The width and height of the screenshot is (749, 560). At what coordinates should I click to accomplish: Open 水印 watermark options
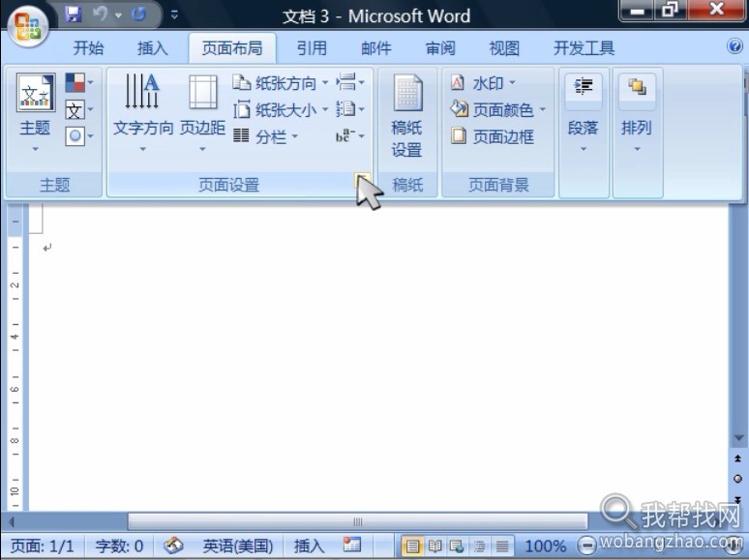pyautogui.click(x=484, y=83)
